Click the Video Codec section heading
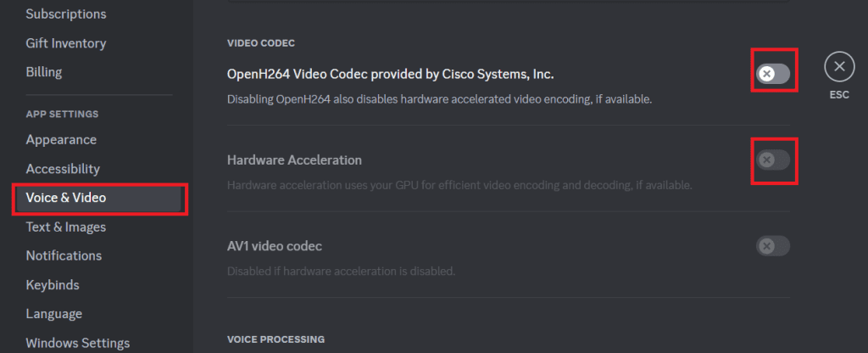868x353 pixels. tap(260, 42)
